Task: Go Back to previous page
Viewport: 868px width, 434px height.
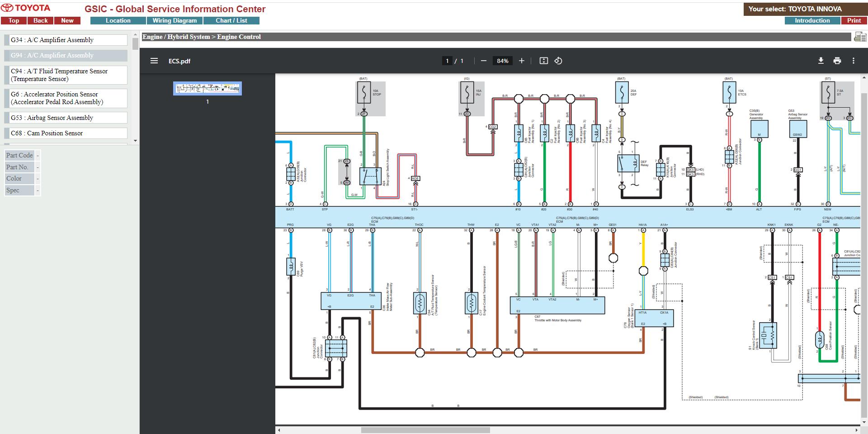Action: pyautogui.click(x=40, y=20)
